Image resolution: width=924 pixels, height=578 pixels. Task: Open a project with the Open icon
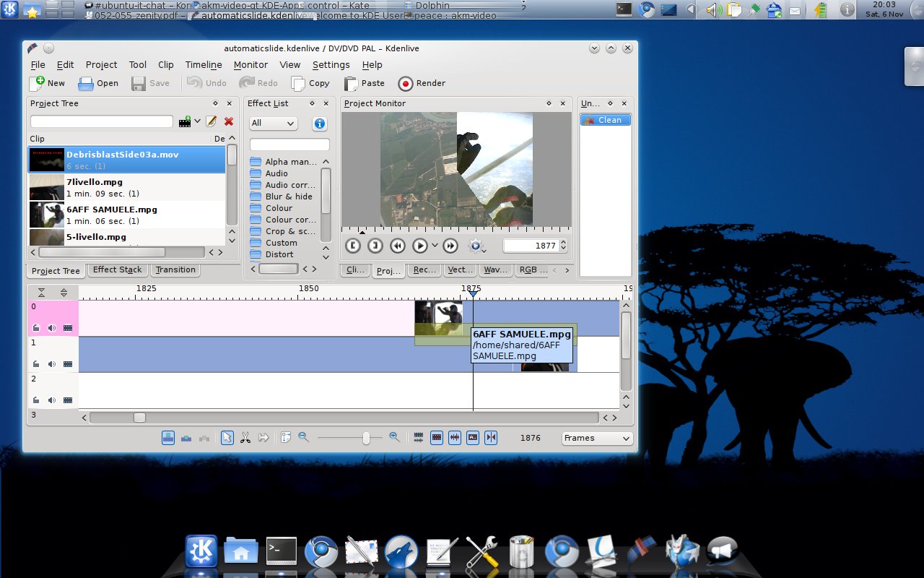pyautogui.click(x=86, y=83)
